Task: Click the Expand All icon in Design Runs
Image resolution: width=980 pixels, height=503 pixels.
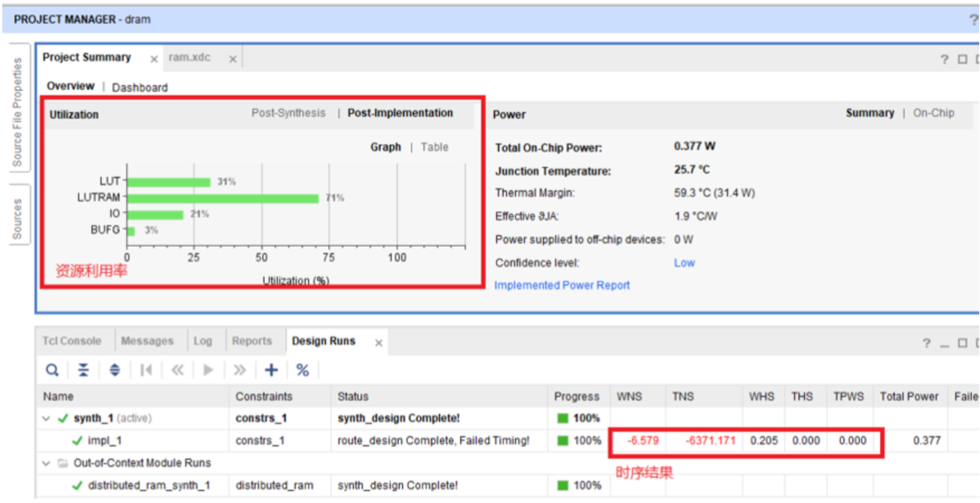Action: click(x=114, y=370)
